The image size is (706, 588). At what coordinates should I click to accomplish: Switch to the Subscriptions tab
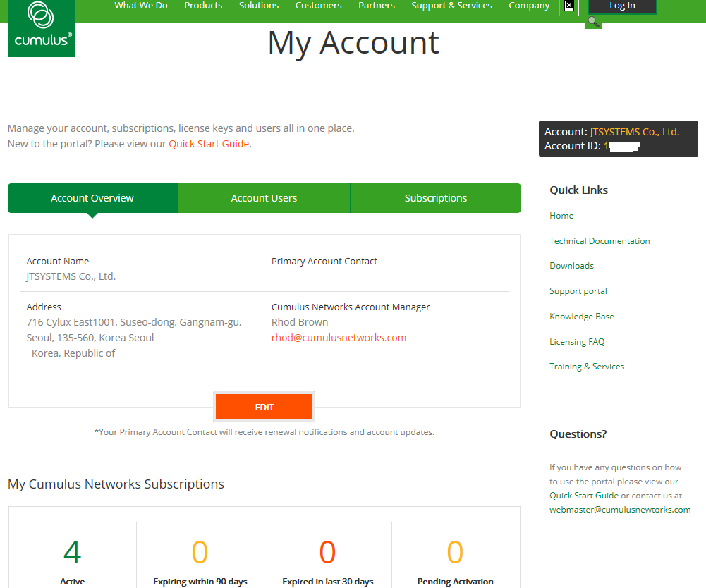[436, 198]
